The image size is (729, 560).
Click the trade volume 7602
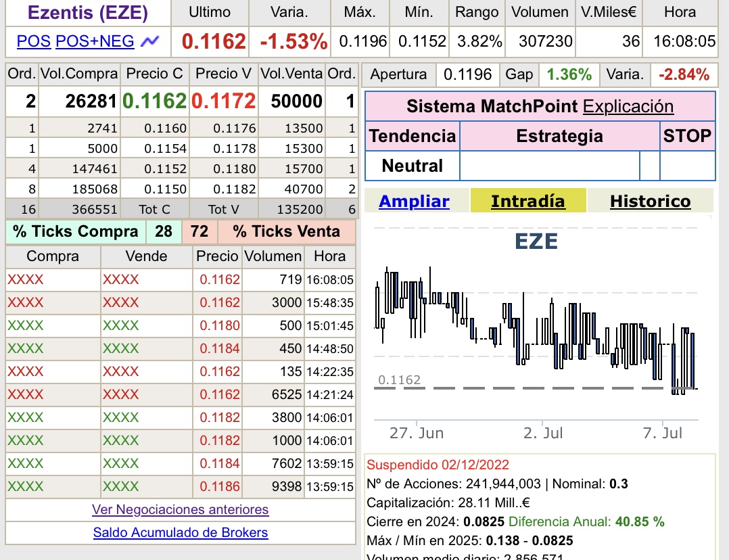point(287,463)
